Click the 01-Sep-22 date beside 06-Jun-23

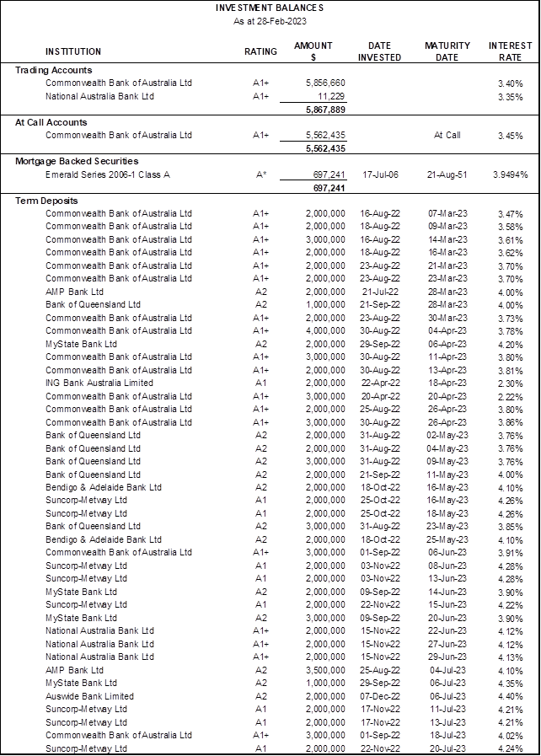tap(380, 553)
